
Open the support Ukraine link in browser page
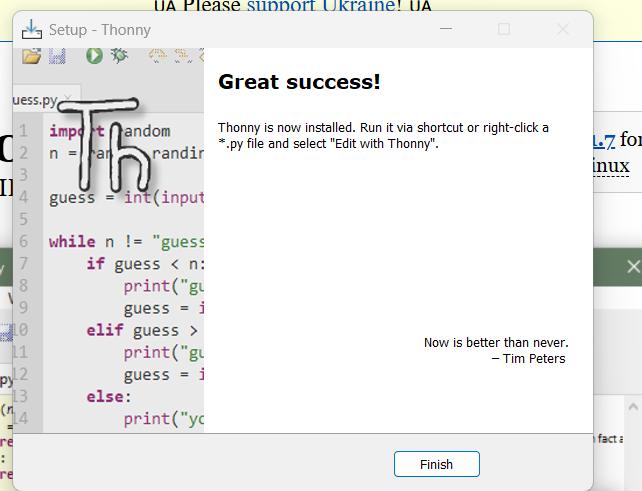point(322,5)
